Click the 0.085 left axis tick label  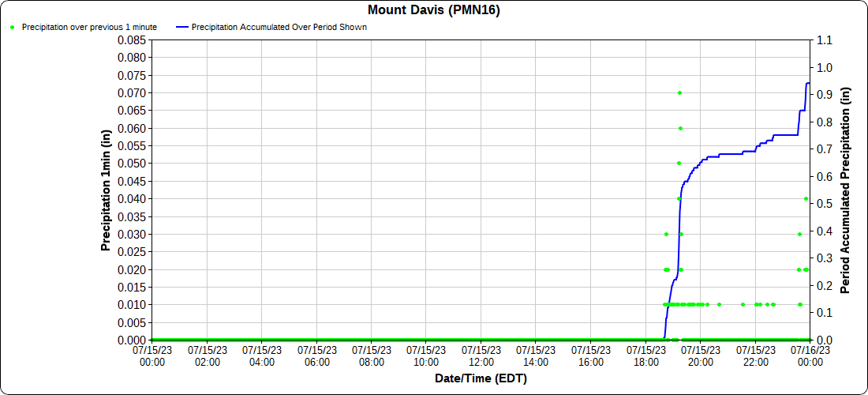(x=131, y=39)
